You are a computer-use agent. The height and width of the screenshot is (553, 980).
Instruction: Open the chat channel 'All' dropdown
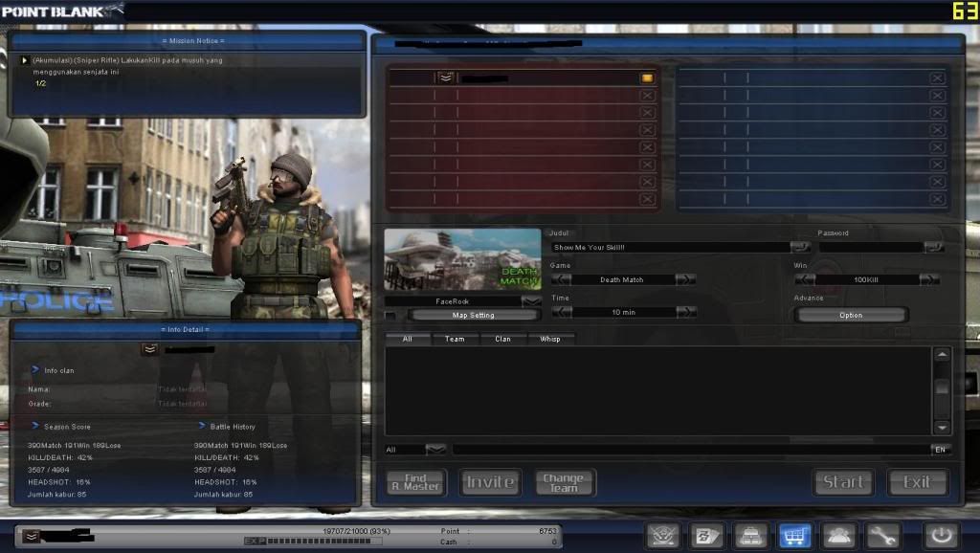pyautogui.click(x=435, y=450)
